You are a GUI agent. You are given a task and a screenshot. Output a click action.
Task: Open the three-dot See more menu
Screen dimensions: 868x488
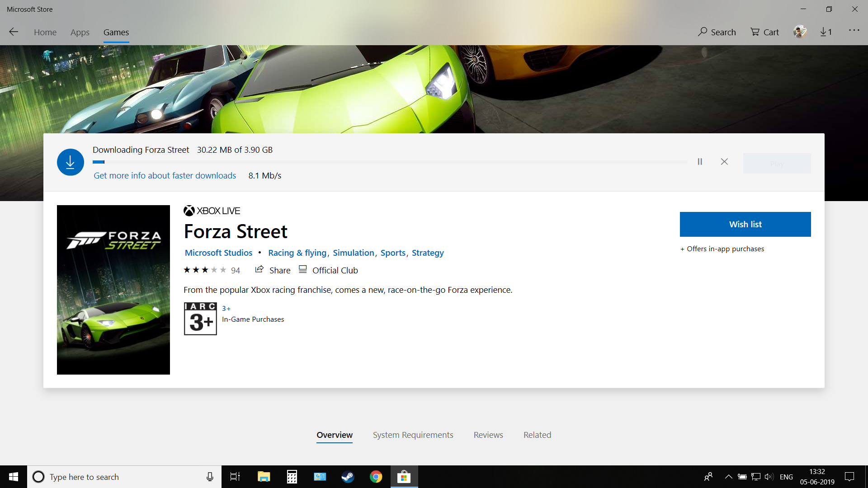[x=854, y=30]
